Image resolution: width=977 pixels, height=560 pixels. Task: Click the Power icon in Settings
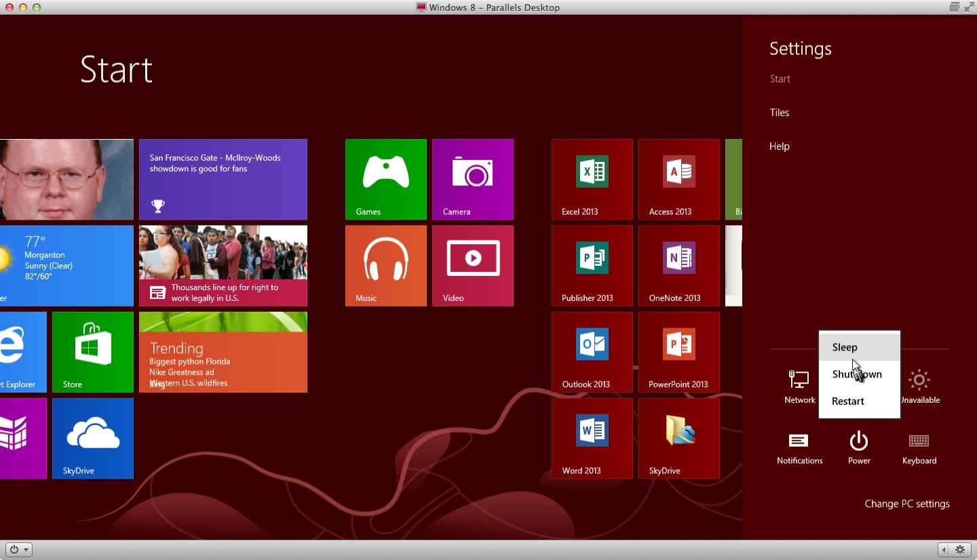[x=859, y=449]
